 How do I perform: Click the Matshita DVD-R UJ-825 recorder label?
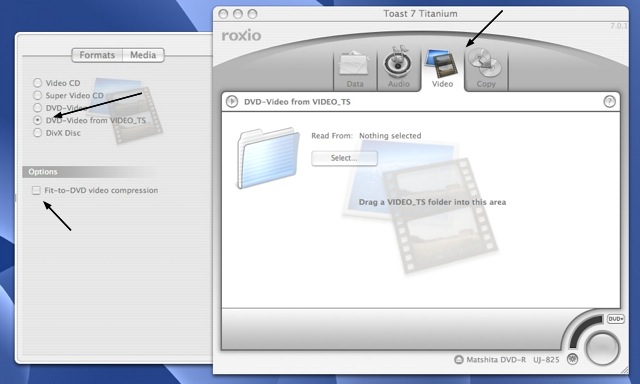(513, 360)
